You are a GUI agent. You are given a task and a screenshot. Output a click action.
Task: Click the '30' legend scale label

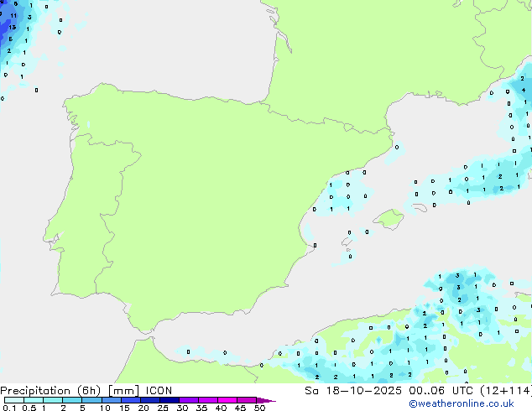tap(182, 408)
